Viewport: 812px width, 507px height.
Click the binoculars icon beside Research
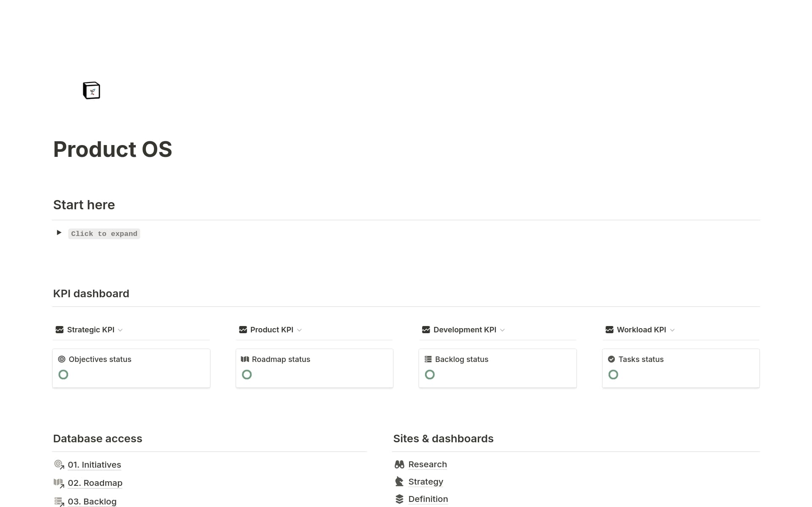pos(399,465)
